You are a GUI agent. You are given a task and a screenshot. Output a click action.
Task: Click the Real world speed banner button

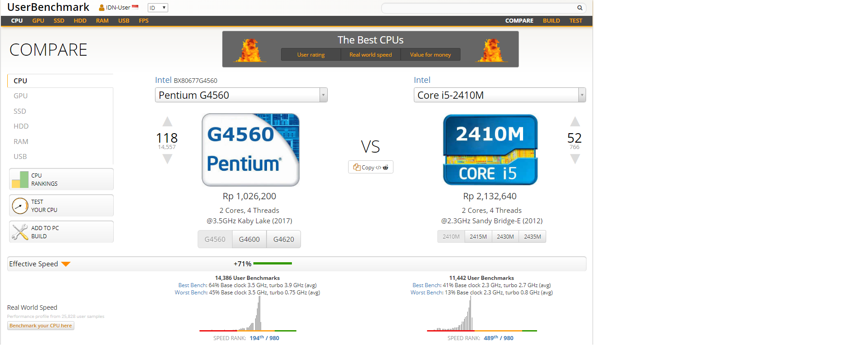[371, 54]
